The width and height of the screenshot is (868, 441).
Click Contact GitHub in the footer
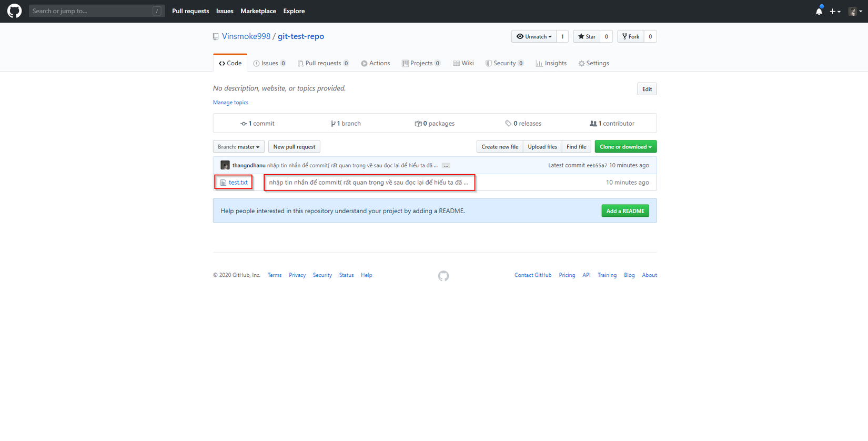click(x=533, y=275)
